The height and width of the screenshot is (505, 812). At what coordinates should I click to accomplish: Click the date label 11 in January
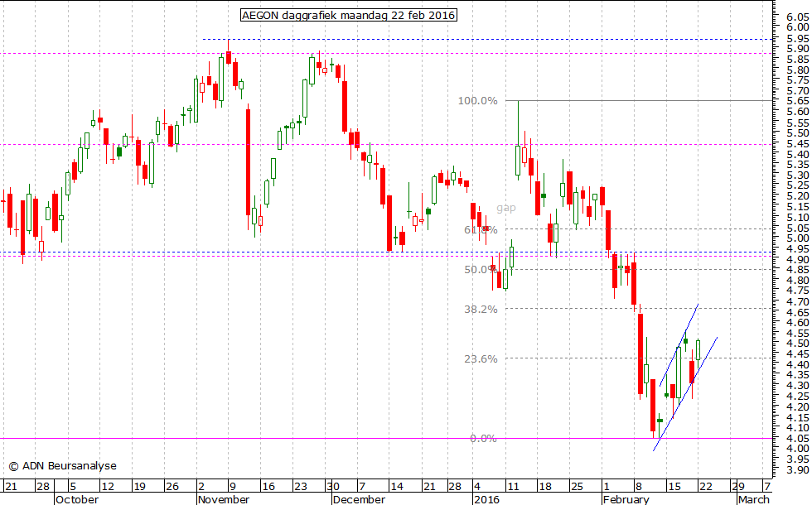(513, 487)
